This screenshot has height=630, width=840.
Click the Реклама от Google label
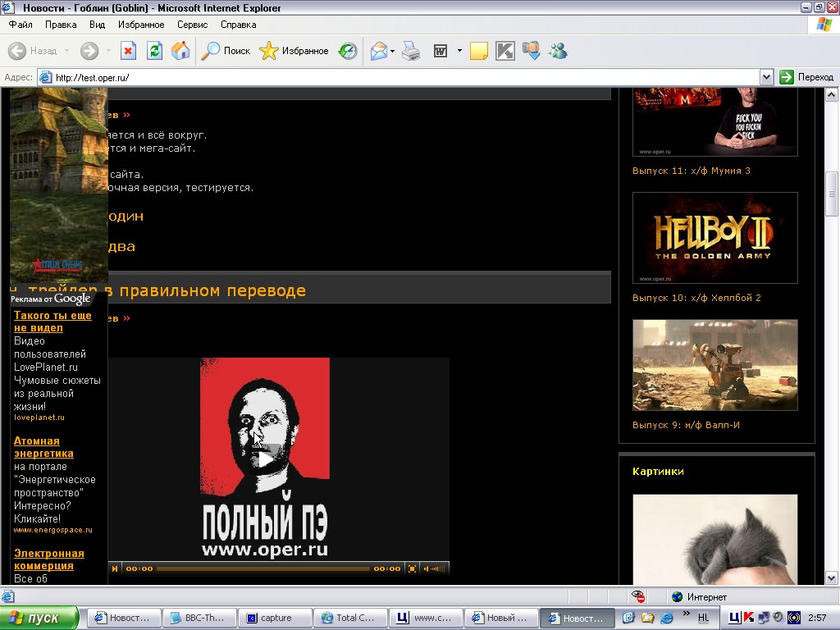50,299
